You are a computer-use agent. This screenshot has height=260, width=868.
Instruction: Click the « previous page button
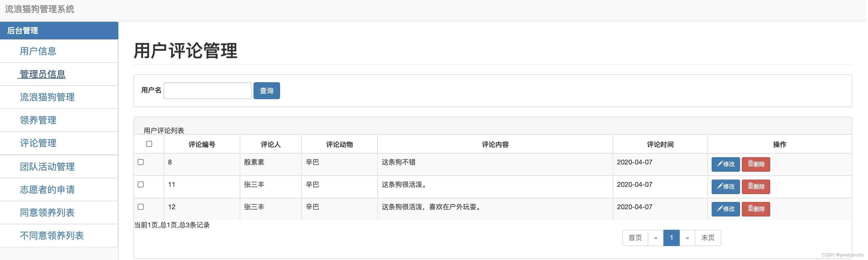[657, 238]
